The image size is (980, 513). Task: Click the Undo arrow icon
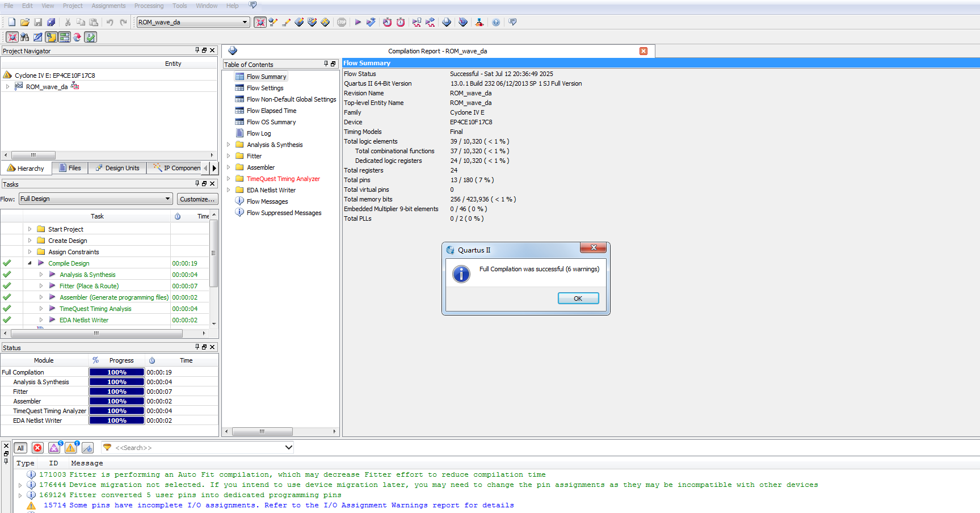coord(110,22)
